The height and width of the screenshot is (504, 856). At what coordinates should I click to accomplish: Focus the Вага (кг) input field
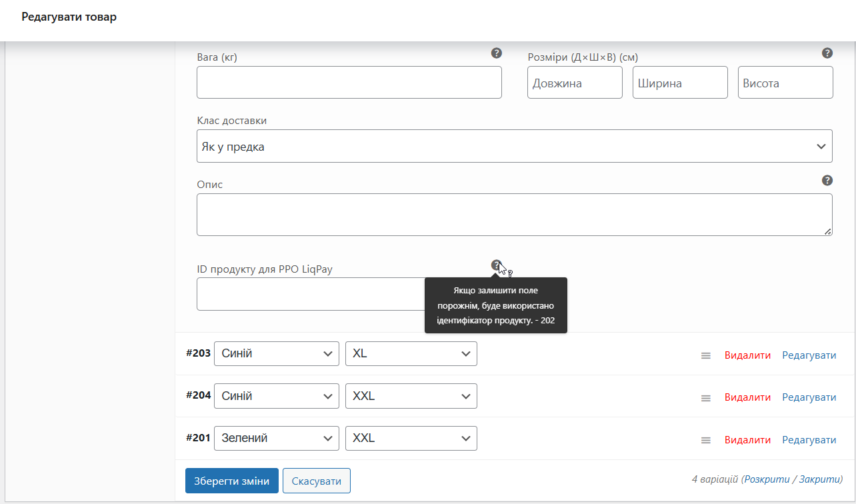[x=349, y=83]
